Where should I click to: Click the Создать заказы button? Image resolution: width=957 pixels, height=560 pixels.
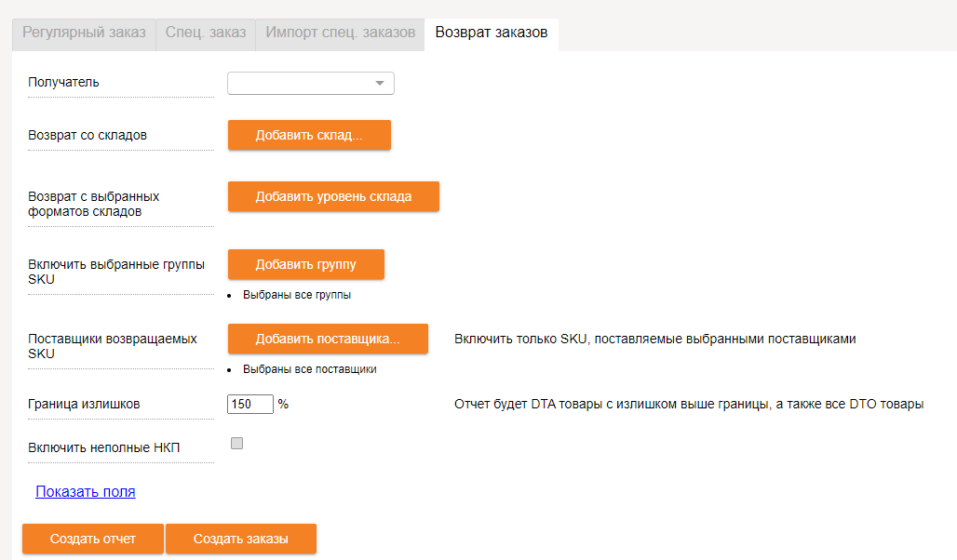click(x=240, y=540)
